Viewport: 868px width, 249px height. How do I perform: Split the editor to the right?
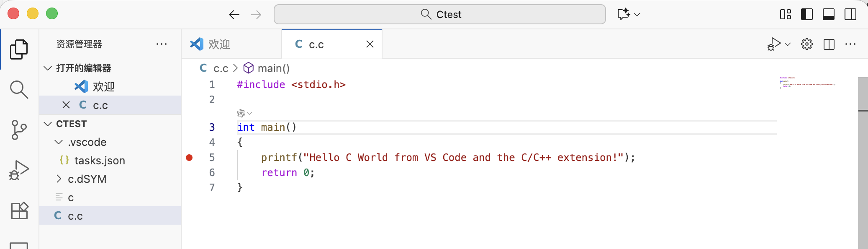tap(829, 44)
